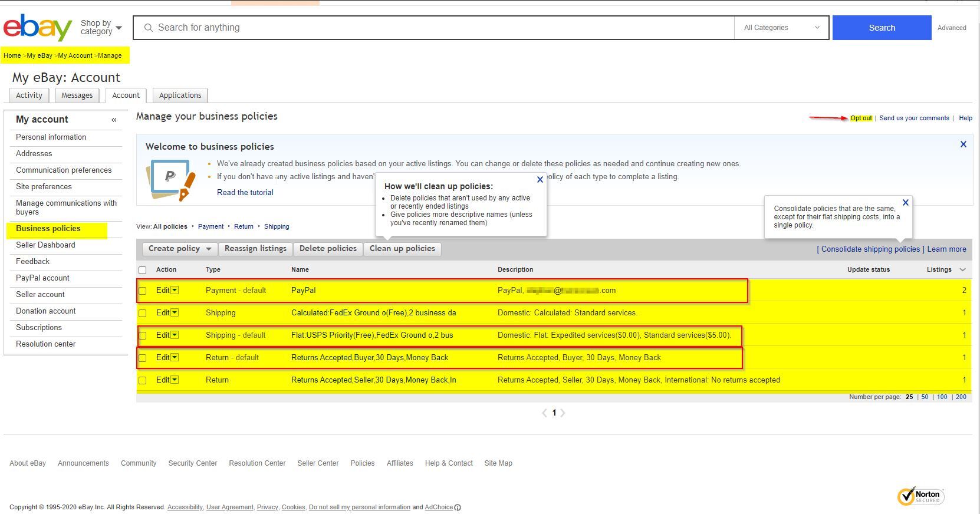Open Personal information in sidebar
Screen dimensions: 980x514
pyautogui.click(x=51, y=137)
